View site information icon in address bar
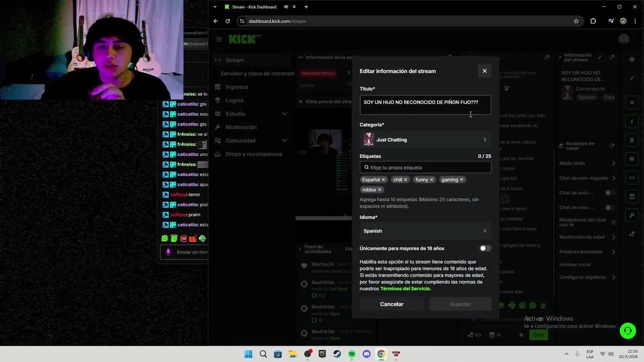The height and width of the screenshot is (362, 644). point(242,21)
